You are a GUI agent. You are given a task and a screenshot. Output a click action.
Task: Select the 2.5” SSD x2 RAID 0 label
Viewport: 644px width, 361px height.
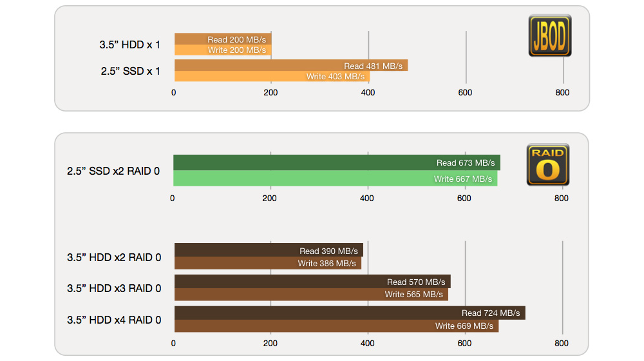tap(113, 171)
